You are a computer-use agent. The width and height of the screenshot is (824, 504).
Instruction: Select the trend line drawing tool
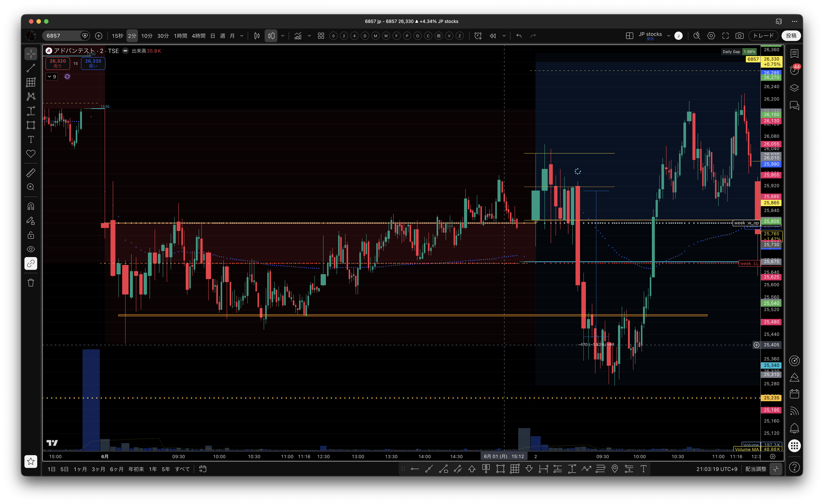(x=31, y=68)
